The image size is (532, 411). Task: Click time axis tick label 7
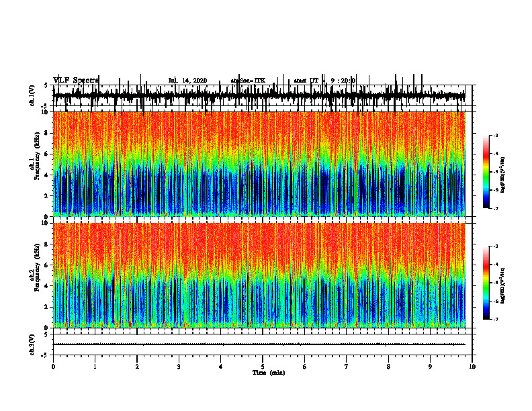347,367
